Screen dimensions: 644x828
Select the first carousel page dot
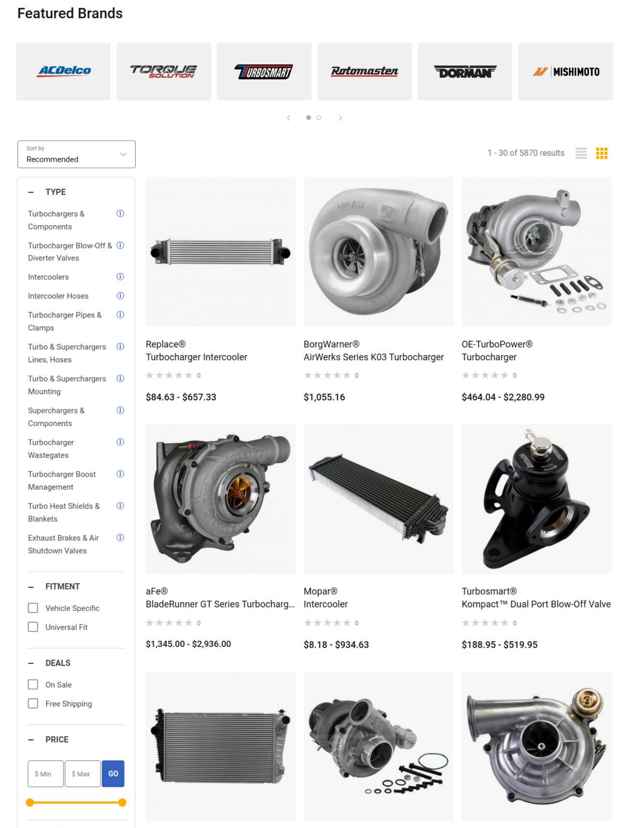[x=309, y=118]
